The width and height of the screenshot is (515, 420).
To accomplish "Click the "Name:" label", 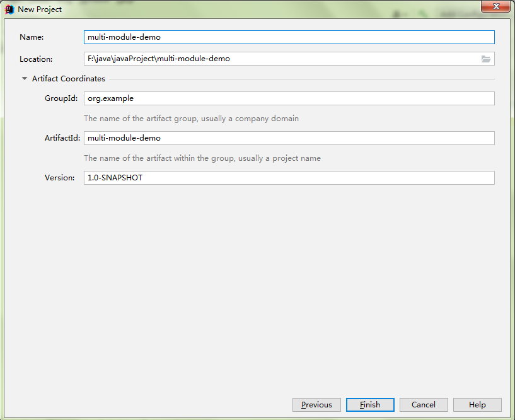I will tap(32, 37).
